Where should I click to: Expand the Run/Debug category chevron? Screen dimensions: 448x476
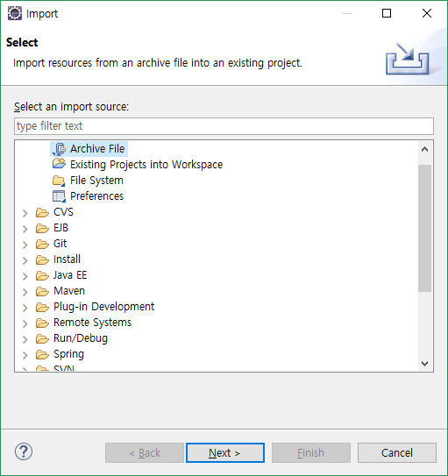click(x=25, y=339)
